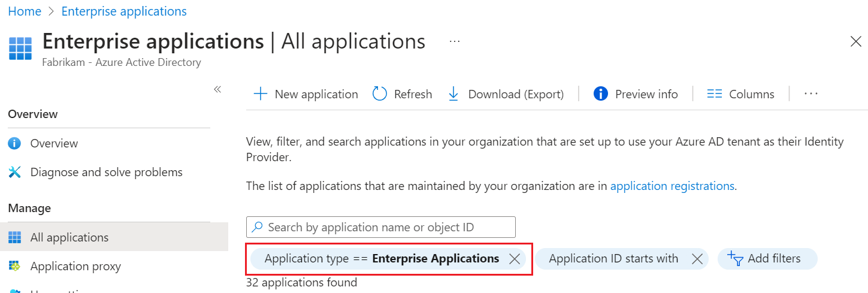This screenshot has width=868, height=293.
Task: Click the Enterprise applications grid icon in header
Action: pyautogui.click(x=20, y=48)
